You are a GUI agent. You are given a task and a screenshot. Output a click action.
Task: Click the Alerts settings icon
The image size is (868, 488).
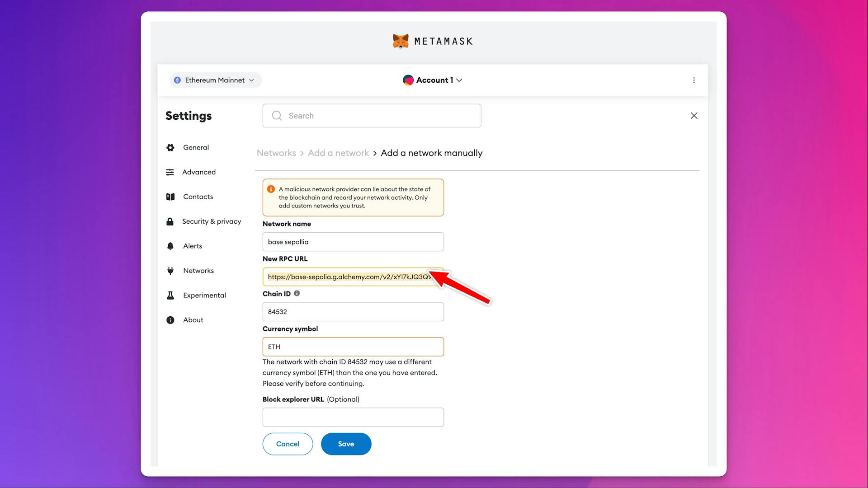[x=170, y=245]
